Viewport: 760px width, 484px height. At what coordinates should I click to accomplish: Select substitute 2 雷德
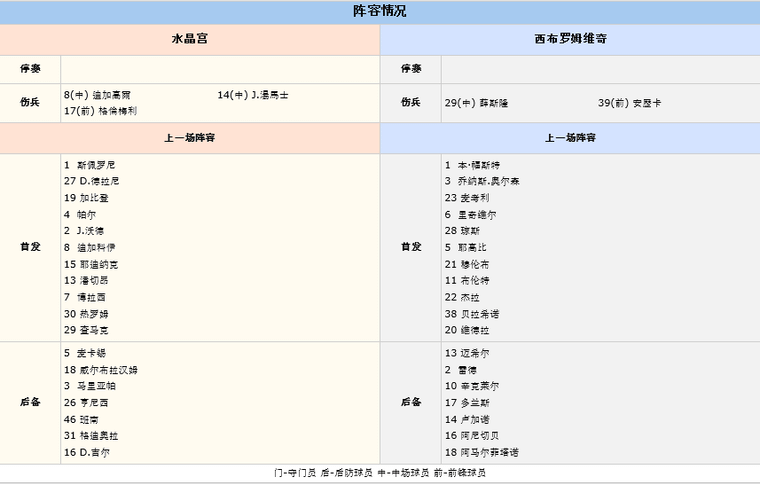pos(461,370)
